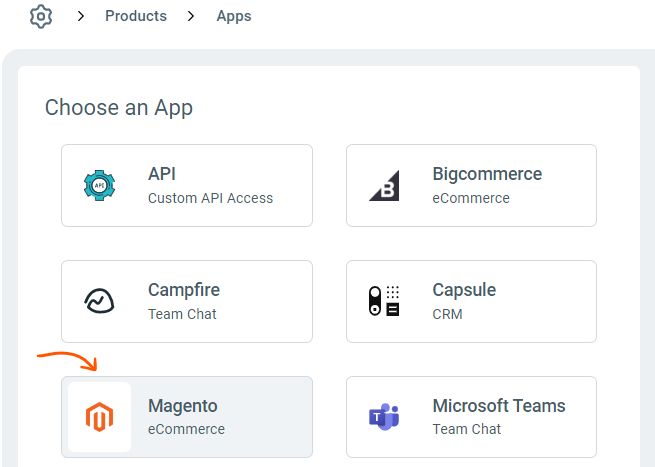Viewport: 655px width, 467px height.
Task: Go to Products in the breadcrumb
Action: [136, 17]
